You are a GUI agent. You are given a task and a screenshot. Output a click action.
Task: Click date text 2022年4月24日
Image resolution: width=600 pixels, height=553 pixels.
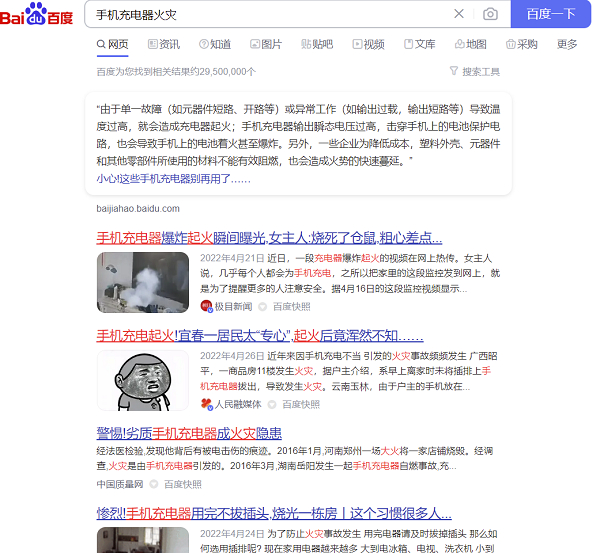(232, 534)
